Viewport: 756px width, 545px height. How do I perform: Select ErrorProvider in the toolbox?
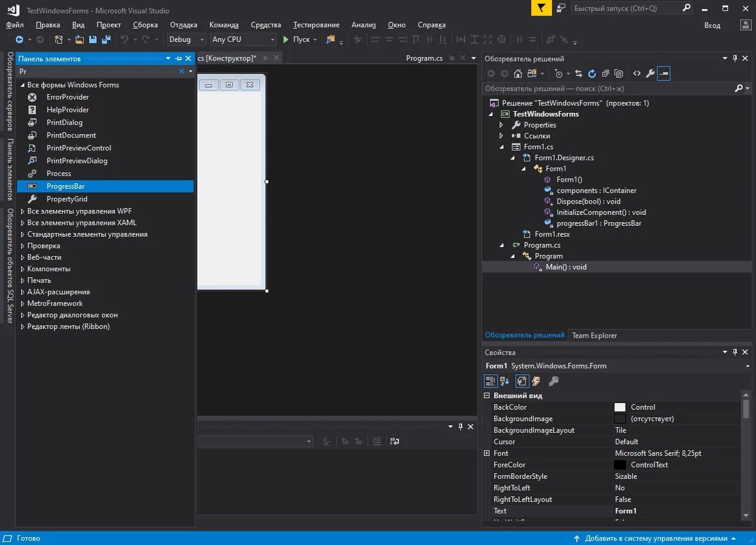pyautogui.click(x=67, y=97)
